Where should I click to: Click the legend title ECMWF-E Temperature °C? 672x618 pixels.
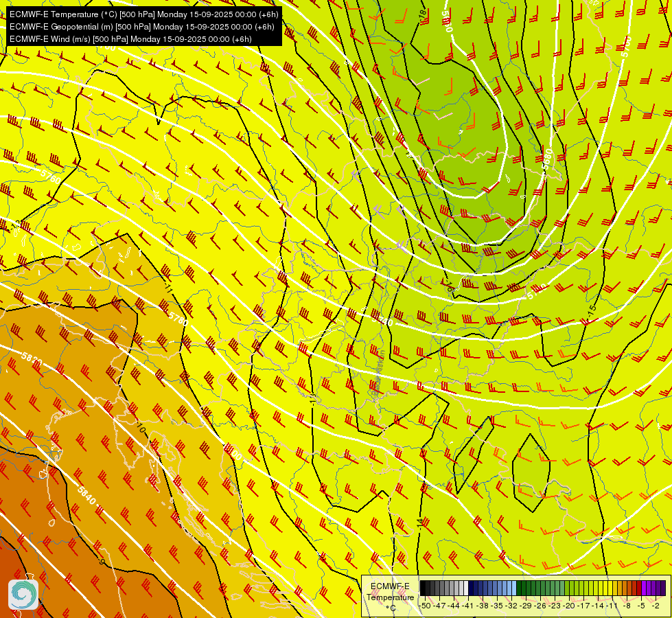(x=390, y=597)
